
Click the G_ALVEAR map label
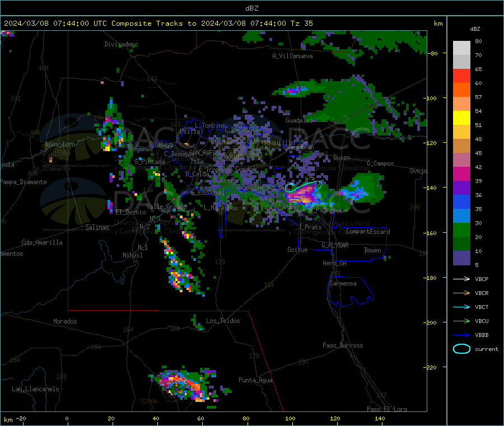pyautogui.click(x=335, y=245)
